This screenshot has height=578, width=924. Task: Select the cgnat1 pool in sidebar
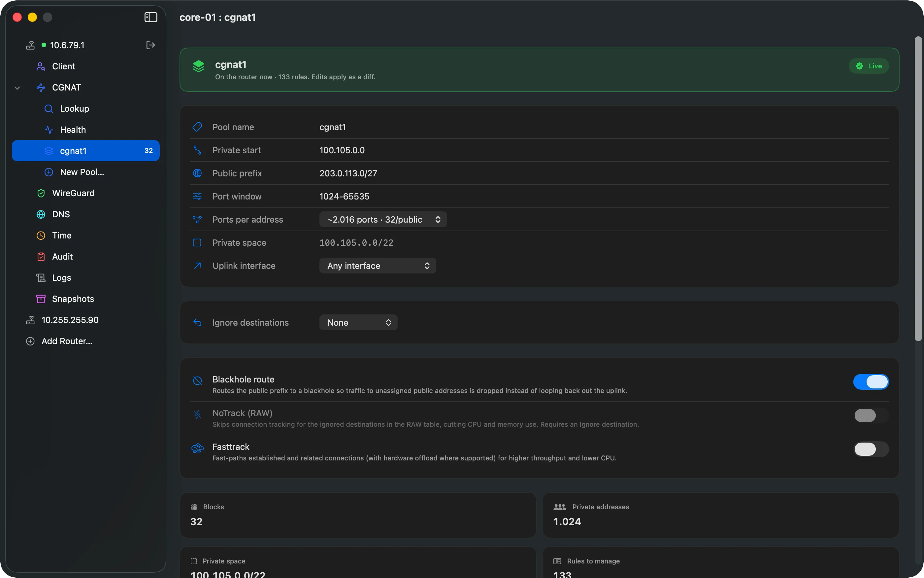86,151
